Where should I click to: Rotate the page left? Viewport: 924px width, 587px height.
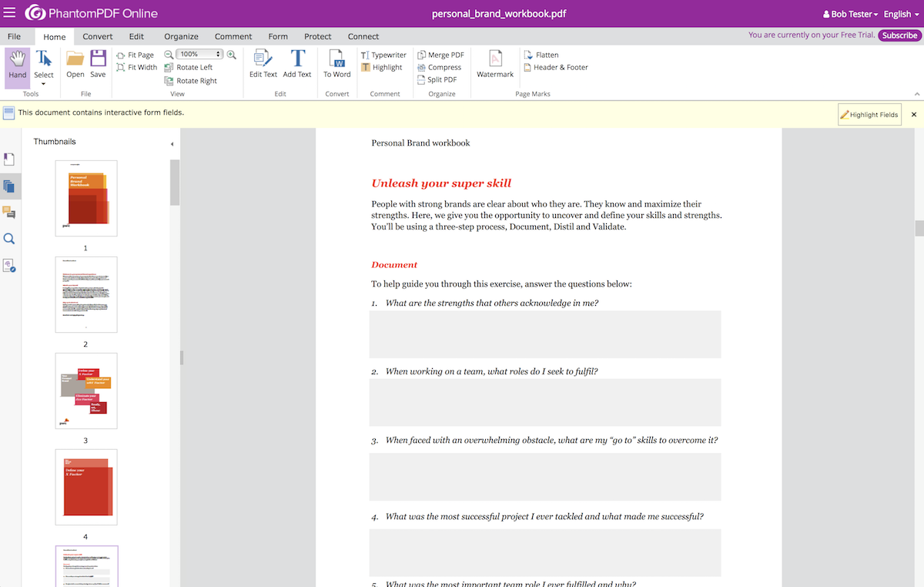(189, 67)
